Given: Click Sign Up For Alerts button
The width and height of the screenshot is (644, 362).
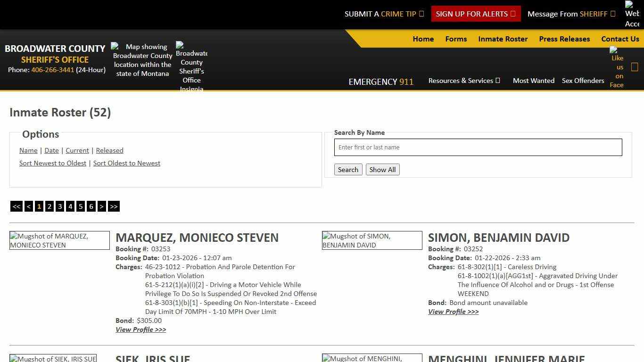Looking at the screenshot, I should tap(475, 14).
